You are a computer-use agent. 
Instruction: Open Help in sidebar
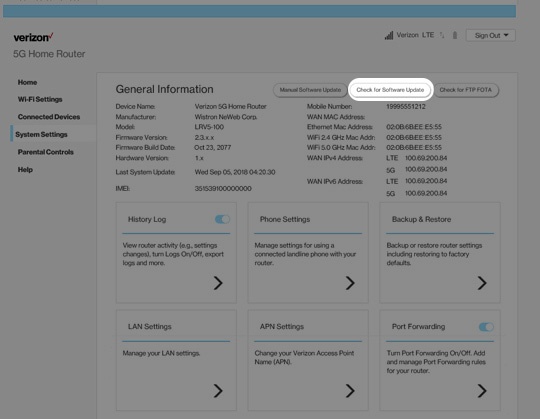coord(25,169)
